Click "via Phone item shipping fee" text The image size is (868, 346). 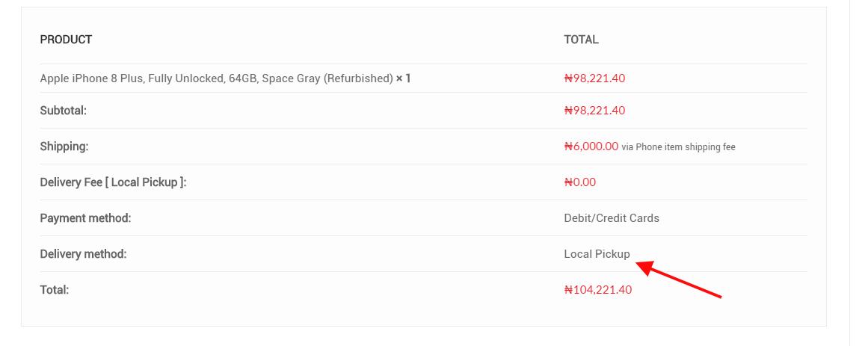[678, 147]
